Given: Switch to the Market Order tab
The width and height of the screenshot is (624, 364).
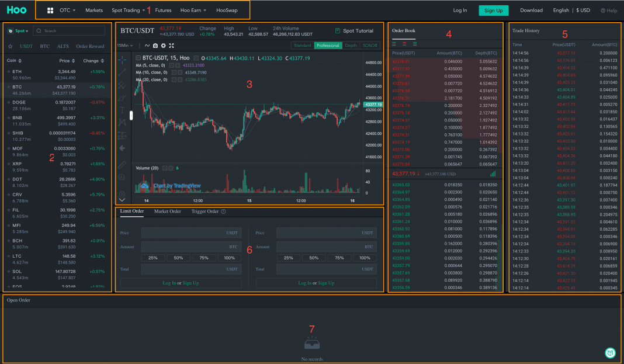Looking at the screenshot, I should (x=168, y=212).
